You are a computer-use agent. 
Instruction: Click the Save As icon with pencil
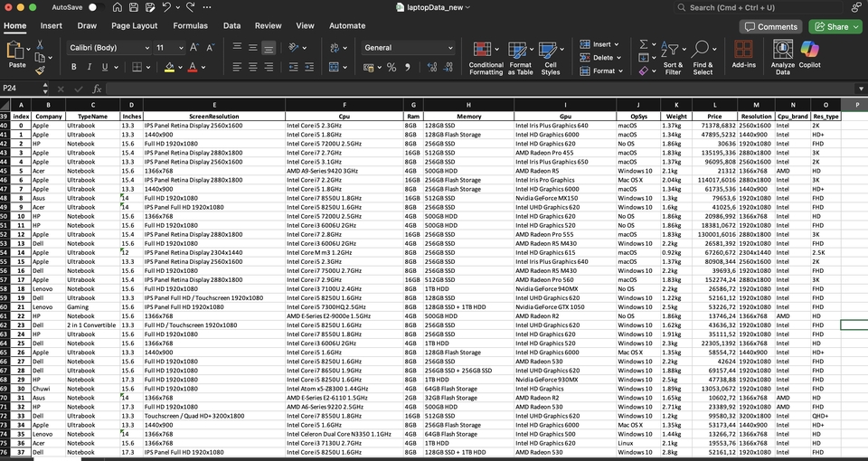point(150,7)
